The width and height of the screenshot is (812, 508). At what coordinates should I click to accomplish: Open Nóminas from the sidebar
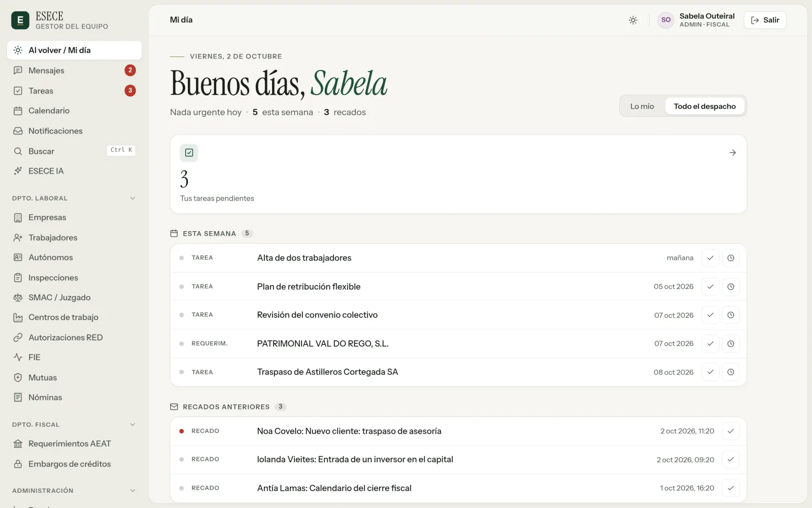[x=74, y=398]
